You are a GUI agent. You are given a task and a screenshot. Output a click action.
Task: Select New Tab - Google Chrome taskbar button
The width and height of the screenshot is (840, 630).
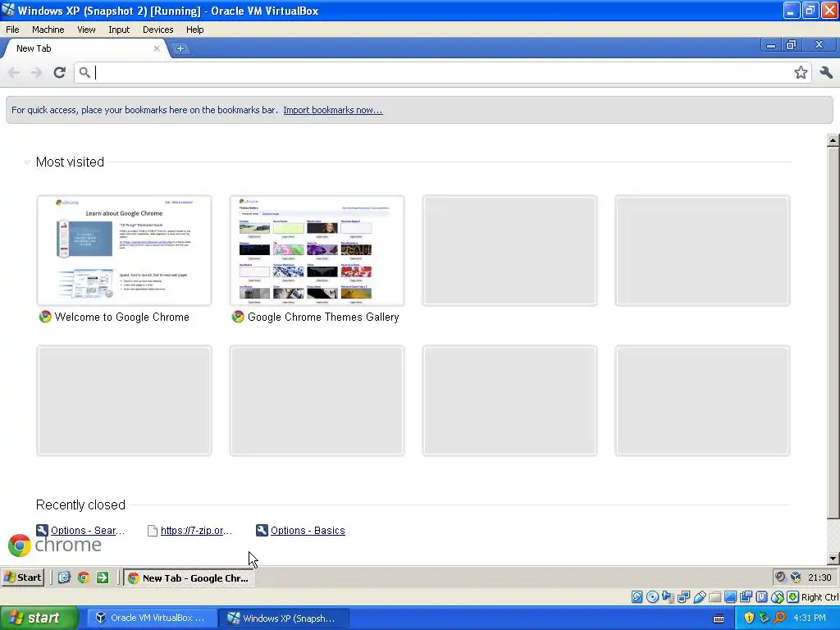189,577
